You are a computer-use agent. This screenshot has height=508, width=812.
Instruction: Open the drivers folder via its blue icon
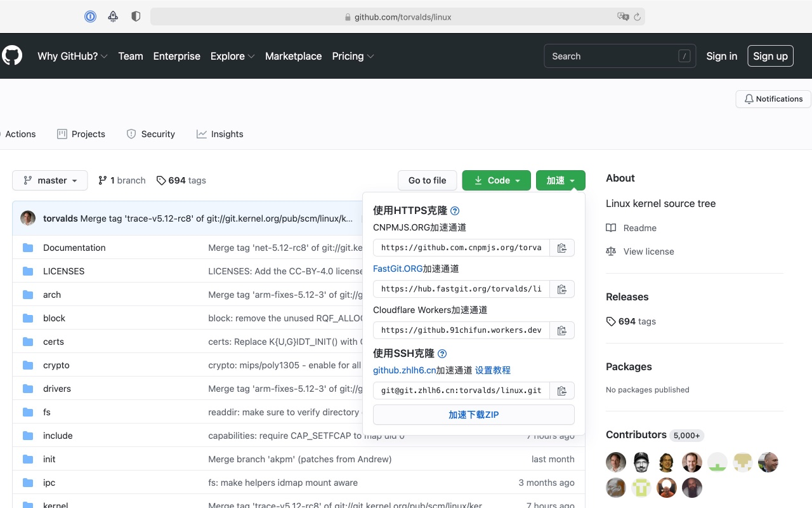(27, 388)
